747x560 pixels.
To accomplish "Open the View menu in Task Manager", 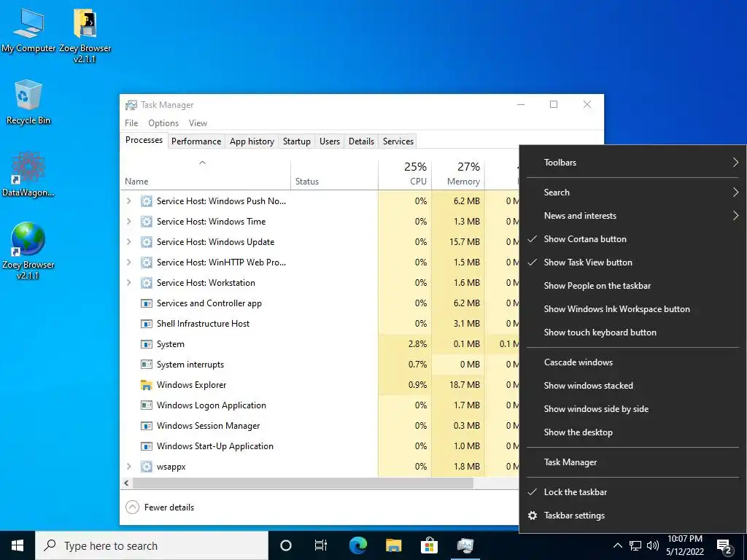I will (198, 122).
